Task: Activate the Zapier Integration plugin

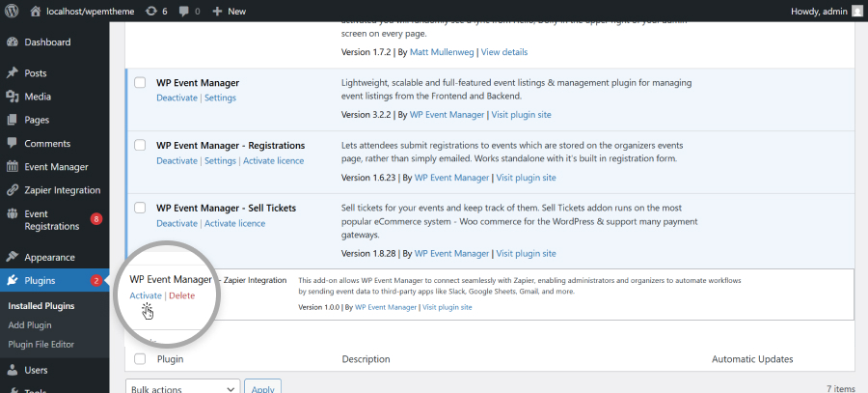Action: tap(146, 295)
